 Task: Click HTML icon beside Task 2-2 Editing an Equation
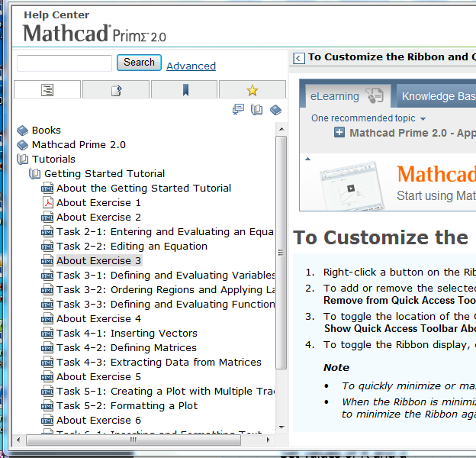point(47,247)
